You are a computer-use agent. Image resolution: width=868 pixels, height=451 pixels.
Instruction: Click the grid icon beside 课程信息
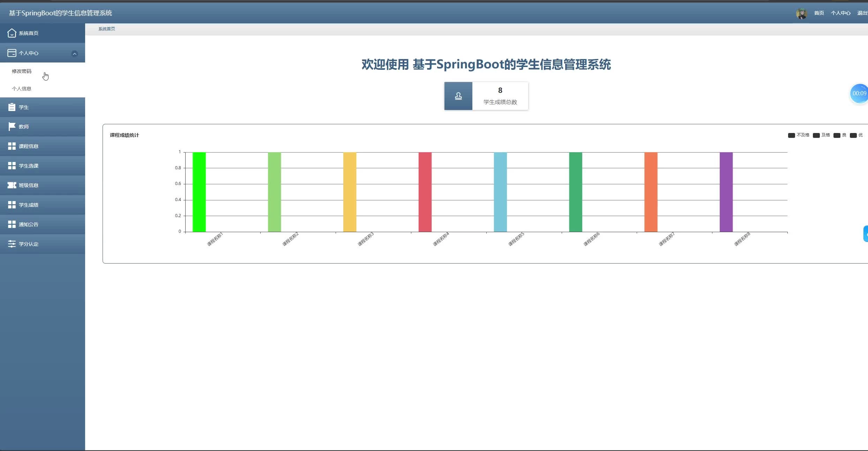12,146
